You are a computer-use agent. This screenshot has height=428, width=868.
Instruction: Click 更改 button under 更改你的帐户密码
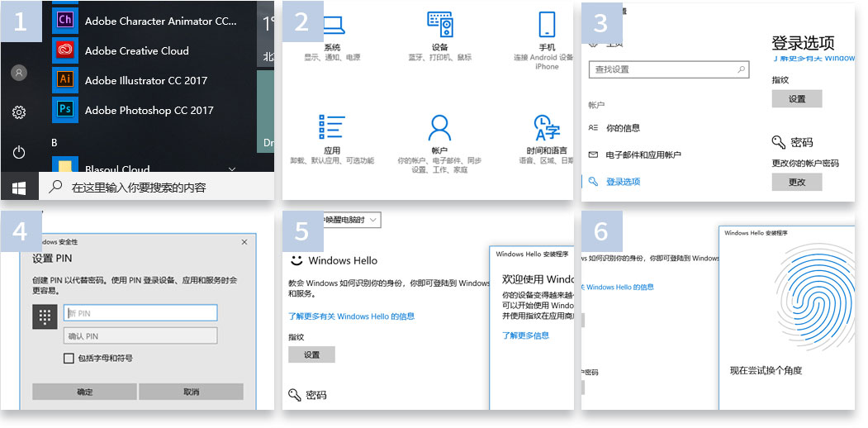(x=797, y=182)
